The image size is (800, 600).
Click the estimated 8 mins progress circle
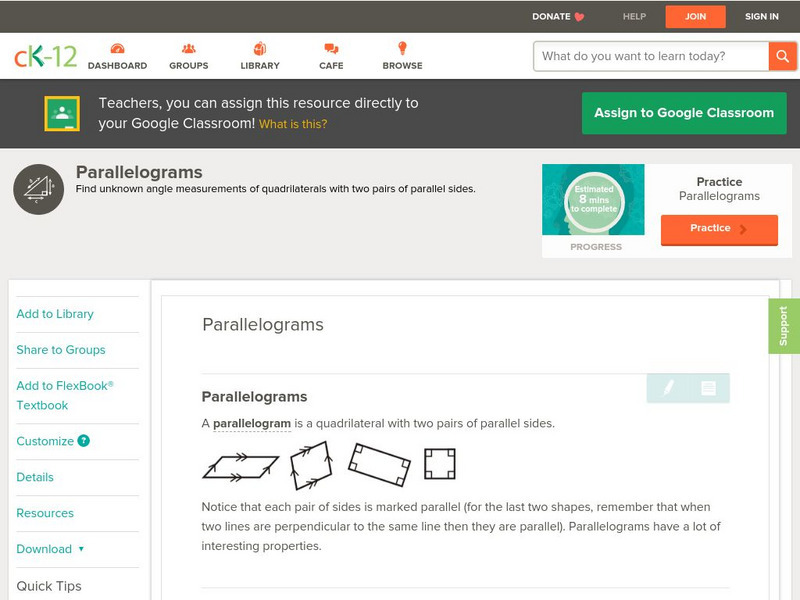pyautogui.click(x=594, y=202)
